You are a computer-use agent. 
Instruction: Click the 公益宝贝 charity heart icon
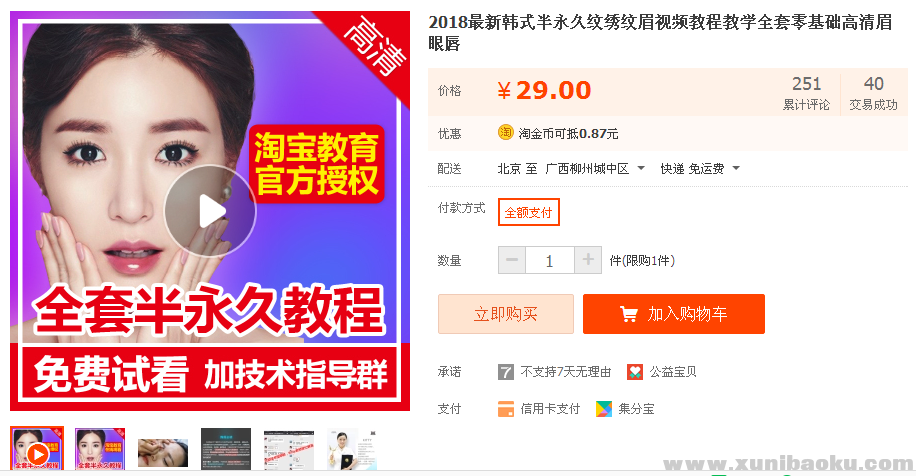[634, 372]
